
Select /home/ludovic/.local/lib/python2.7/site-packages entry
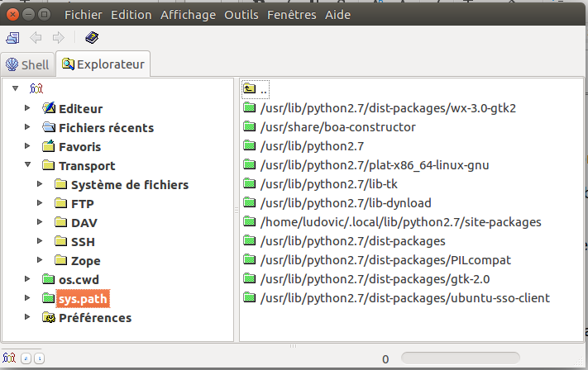pyautogui.click(x=400, y=222)
